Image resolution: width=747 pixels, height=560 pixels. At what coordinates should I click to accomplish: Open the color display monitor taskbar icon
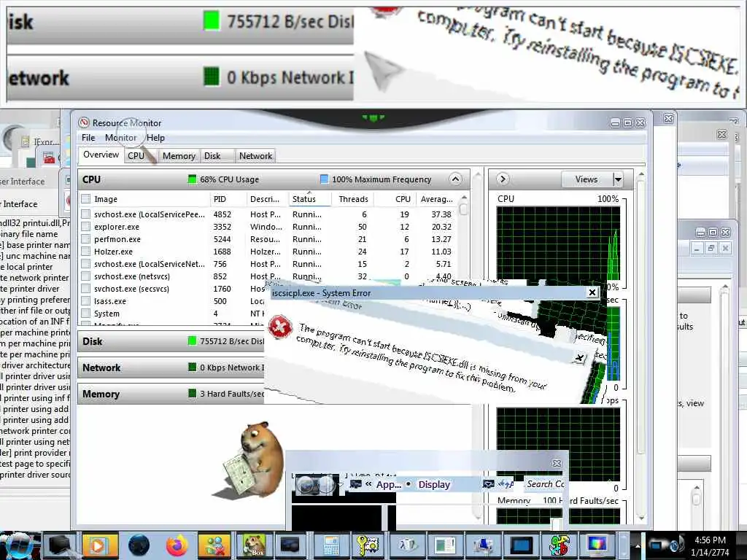(597, 545)
